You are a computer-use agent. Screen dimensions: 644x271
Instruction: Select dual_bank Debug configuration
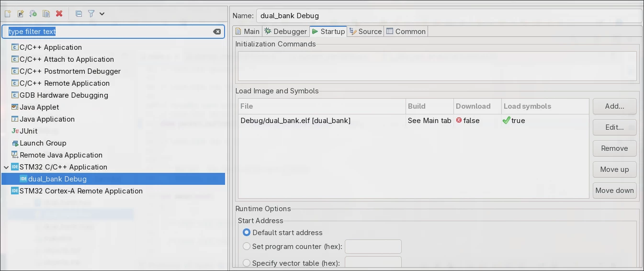tap(113, 179)
